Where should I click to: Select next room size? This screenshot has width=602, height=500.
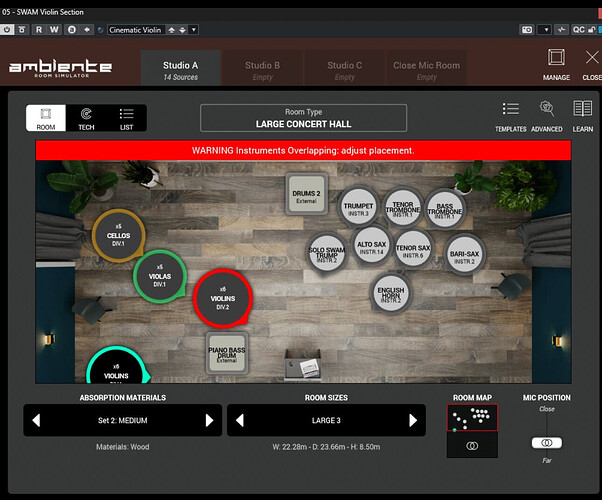click(x=413, y=420)
